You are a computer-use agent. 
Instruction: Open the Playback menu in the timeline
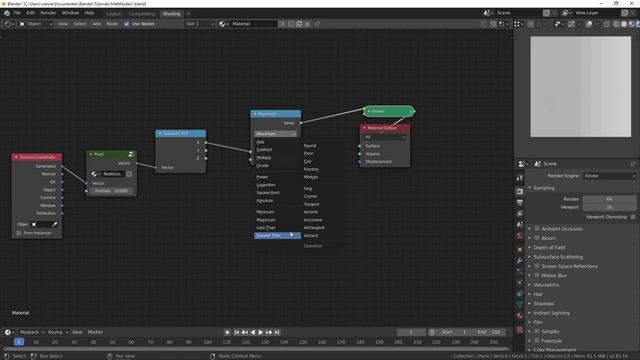32,332
